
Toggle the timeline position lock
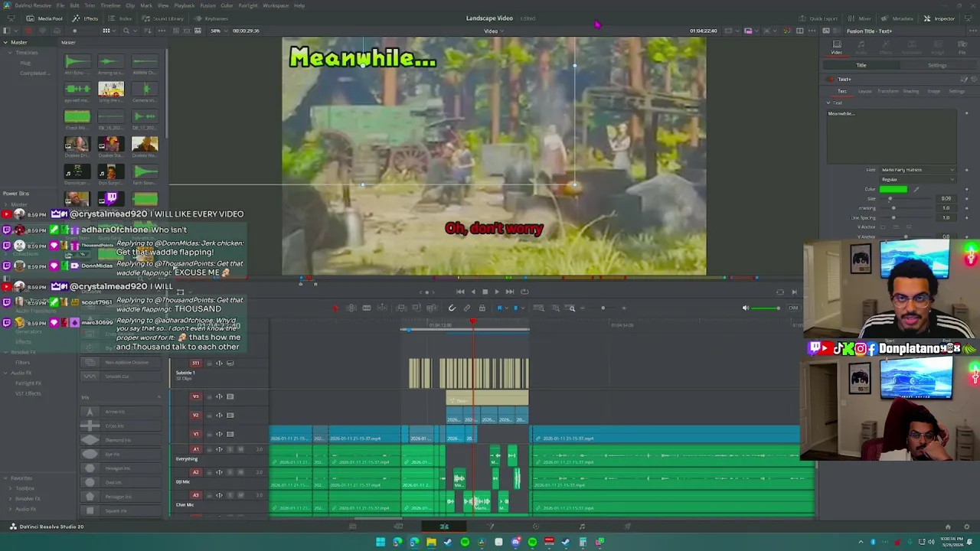pyautogui.click(x=482, y=308)
